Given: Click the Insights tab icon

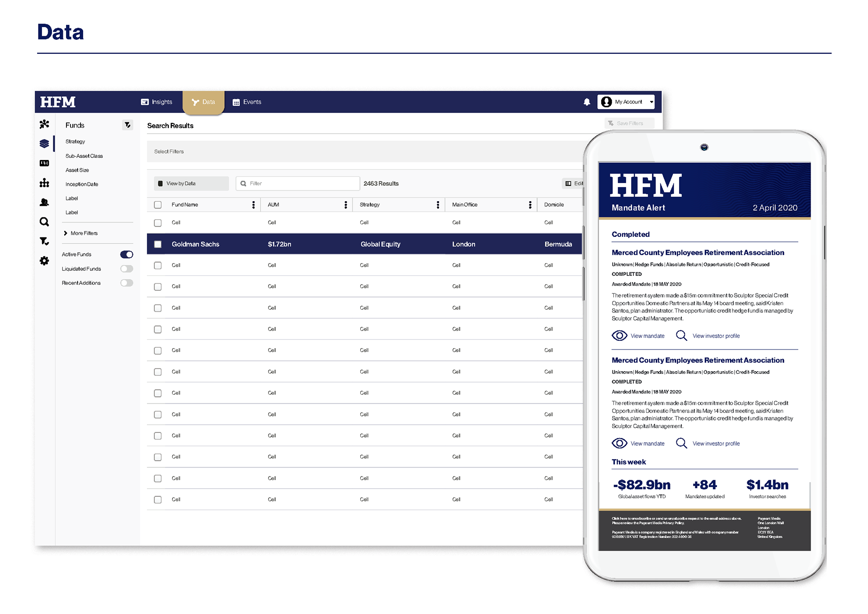Looking at the screenshot, I should tap(145, 102).
